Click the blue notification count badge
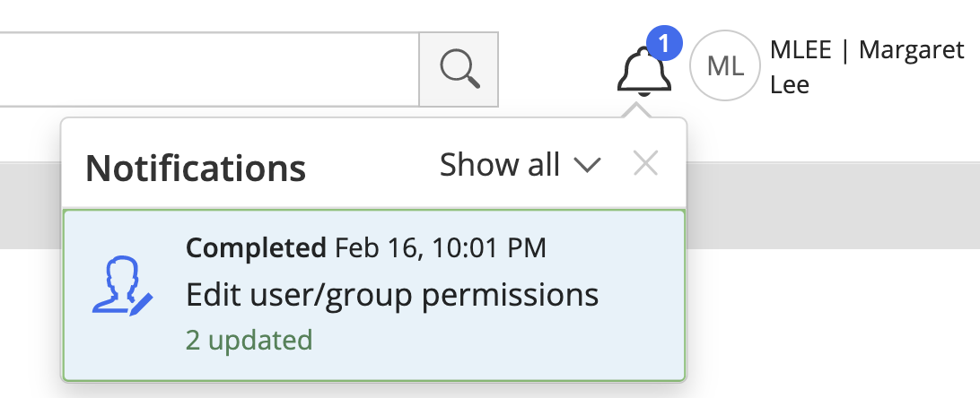 (664, 42)
